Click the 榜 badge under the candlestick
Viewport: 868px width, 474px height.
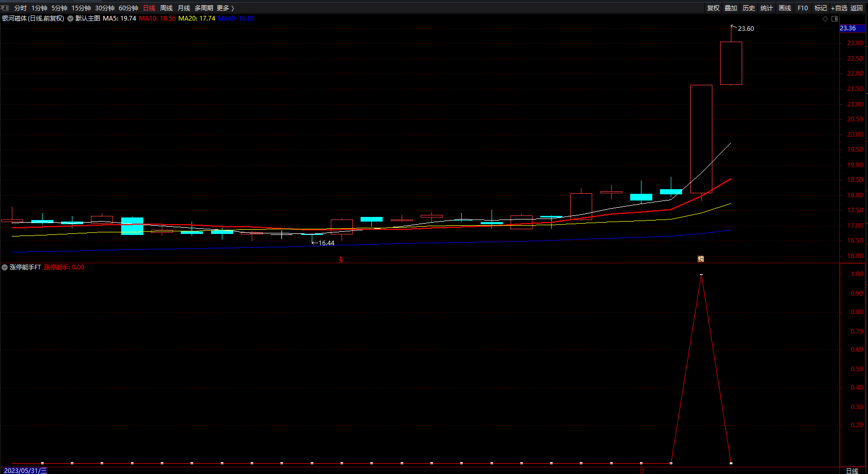click(x=701, y=259)
